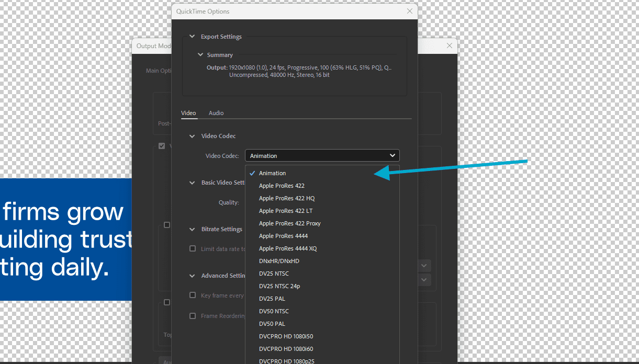Enable the Key frame every checkbox
Screen dimensions: 639x364
coord(193,295)
